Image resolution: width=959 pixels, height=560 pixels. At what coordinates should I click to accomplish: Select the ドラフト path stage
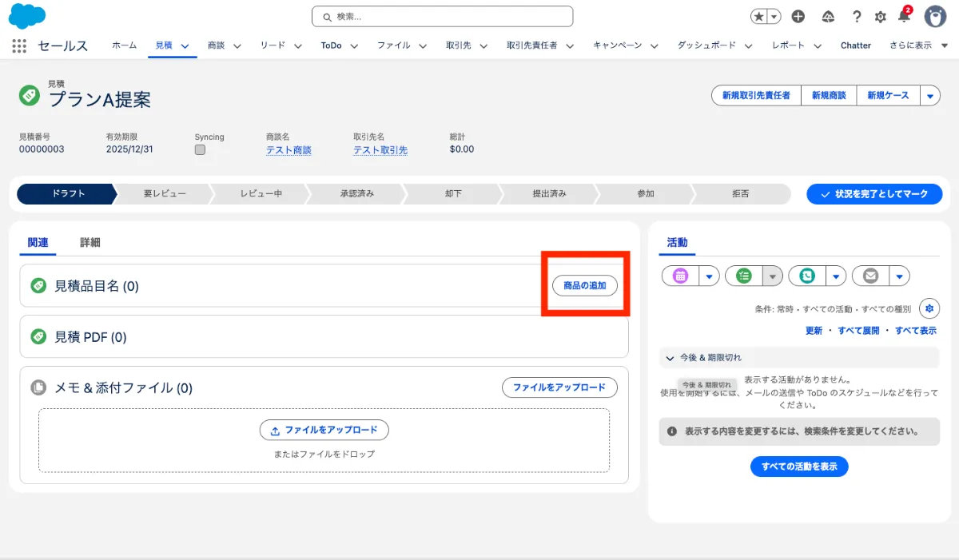(67, 193)
